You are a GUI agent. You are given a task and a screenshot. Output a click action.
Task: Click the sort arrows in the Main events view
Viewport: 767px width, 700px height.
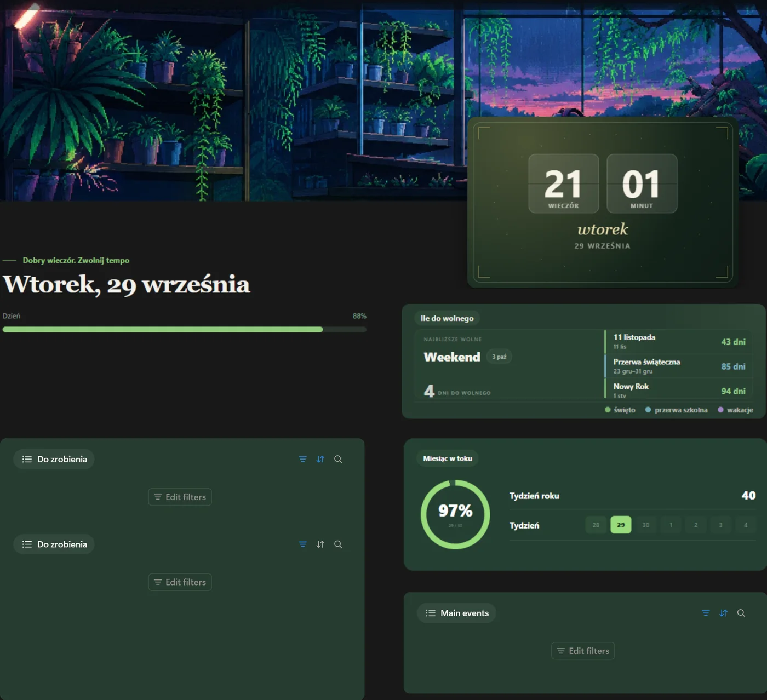723,613
